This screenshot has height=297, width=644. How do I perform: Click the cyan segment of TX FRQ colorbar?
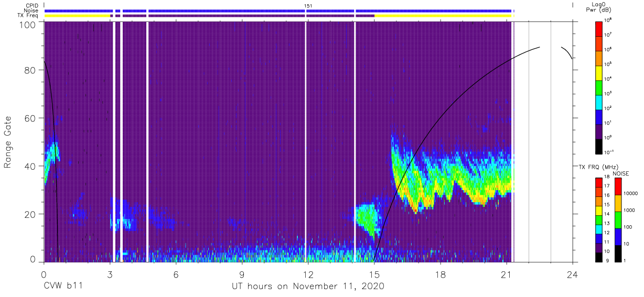pyautogui.click(x=598, y=229)
